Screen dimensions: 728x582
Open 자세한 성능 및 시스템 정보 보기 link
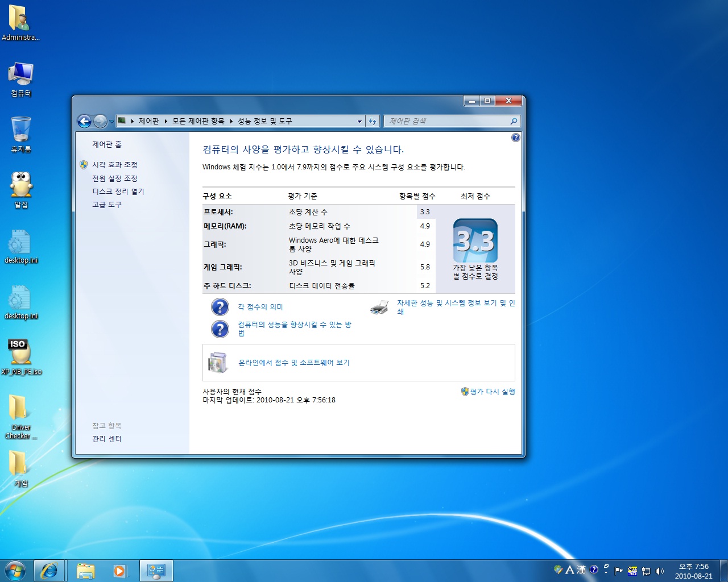pos(456,307)
